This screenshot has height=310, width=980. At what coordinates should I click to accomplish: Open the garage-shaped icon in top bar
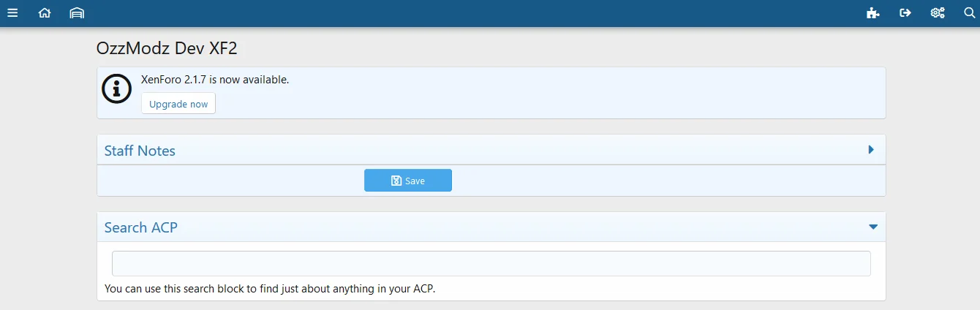pos(77,12)
